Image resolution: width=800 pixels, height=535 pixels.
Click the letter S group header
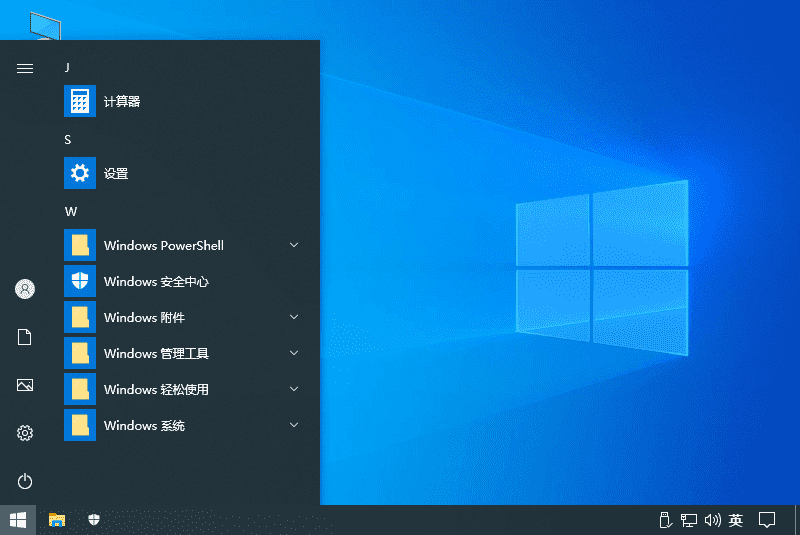[68, 140]
